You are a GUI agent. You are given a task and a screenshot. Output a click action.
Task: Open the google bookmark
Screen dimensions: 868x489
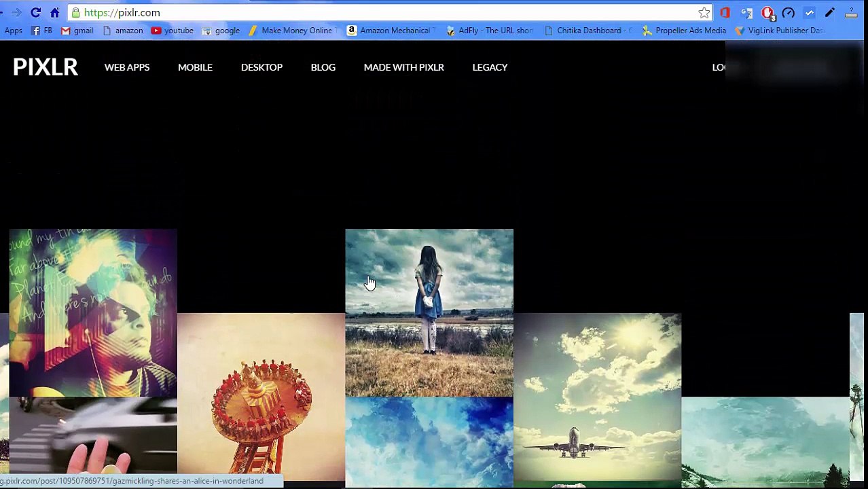[x=221, y=30]
